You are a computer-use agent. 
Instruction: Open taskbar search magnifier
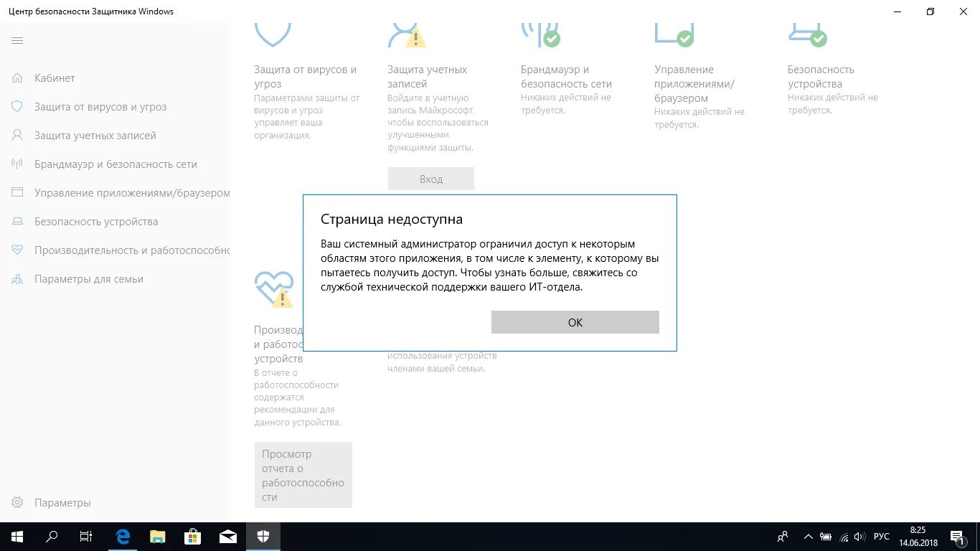point(52,537)
